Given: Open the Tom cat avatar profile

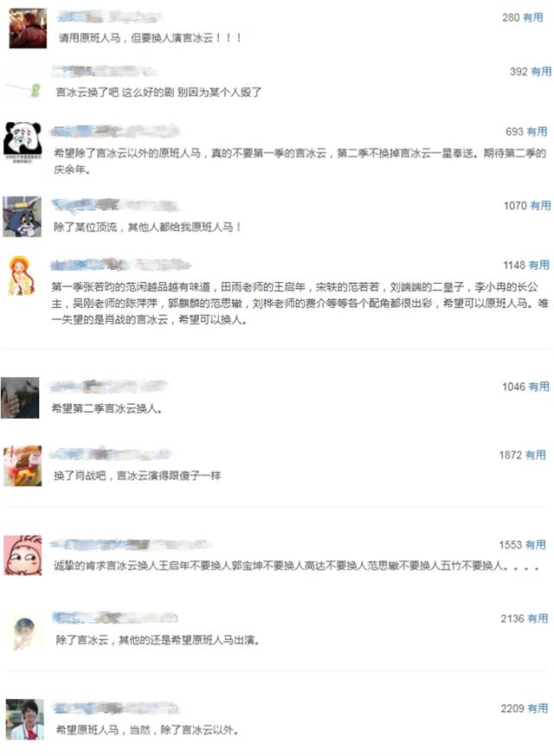Looking at the screenshot, I should pos(23,216).
